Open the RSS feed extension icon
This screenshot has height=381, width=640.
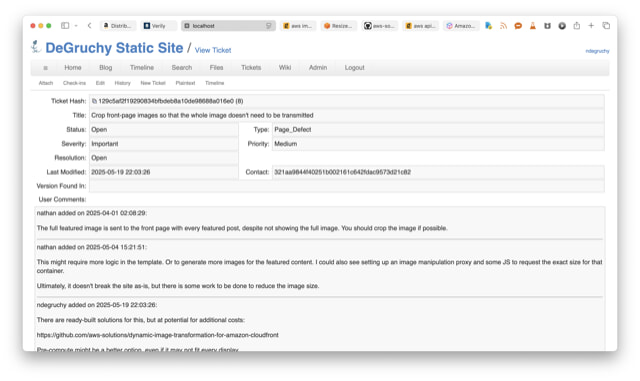click(503, 26)
